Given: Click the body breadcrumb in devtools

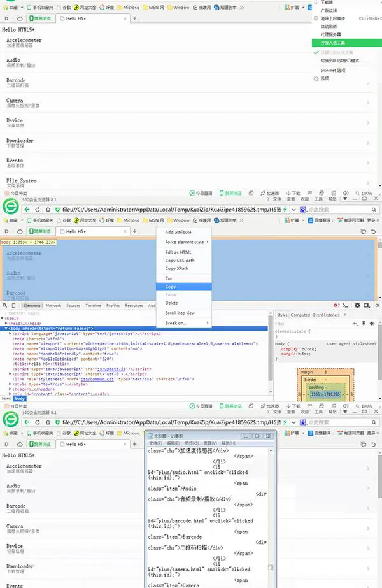Looking at the screenshot, I should 20,399.
